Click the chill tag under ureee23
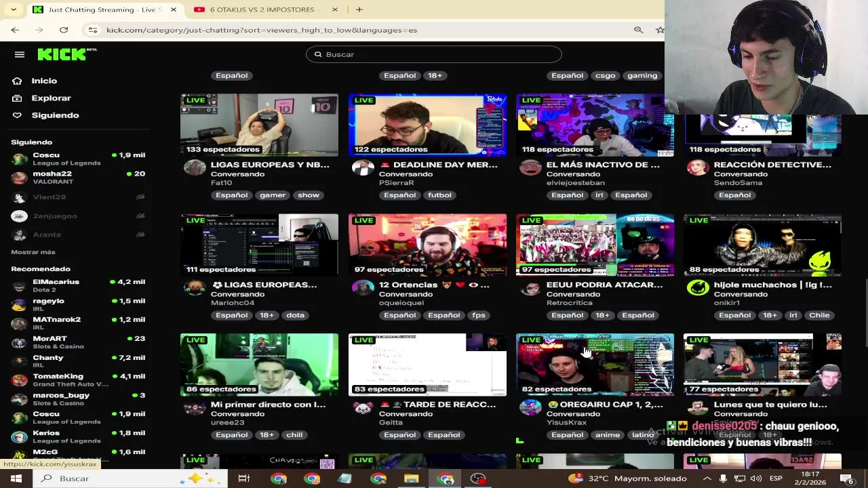 (294, 435)
